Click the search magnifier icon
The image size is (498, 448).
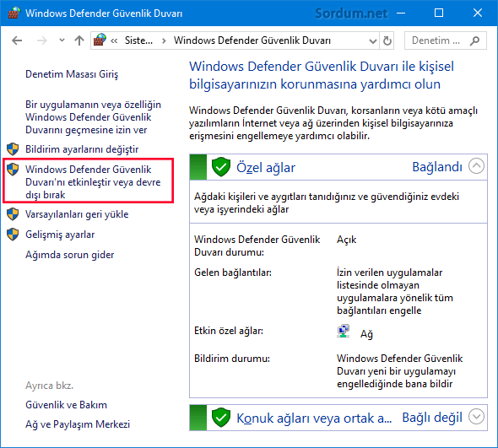click(x=475, y=40)
